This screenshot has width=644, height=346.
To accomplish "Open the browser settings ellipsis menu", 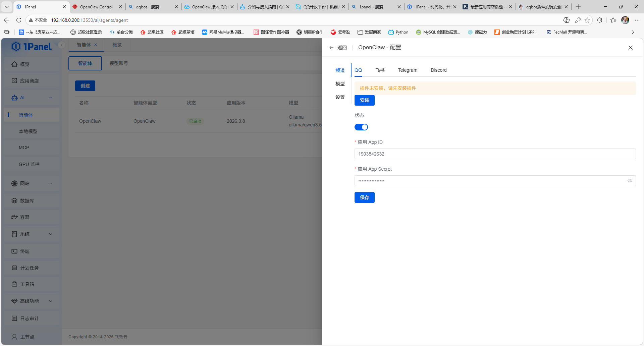I will 637,20.
